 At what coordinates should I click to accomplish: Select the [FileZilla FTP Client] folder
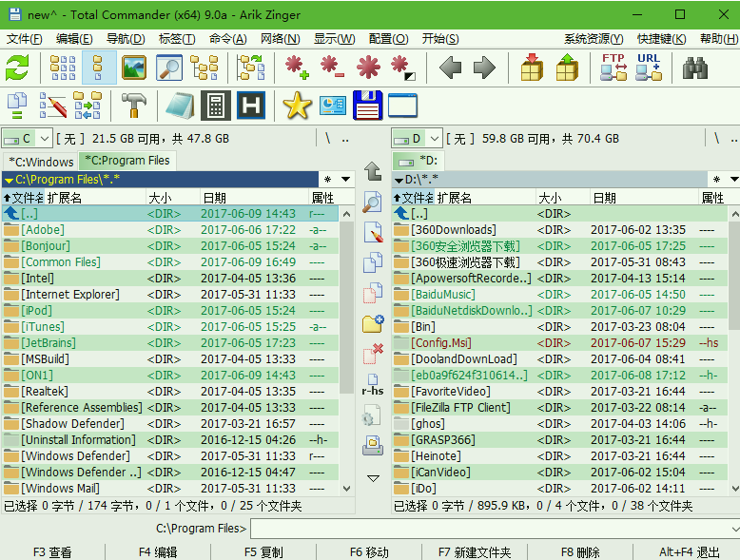[x=560, y=408]
